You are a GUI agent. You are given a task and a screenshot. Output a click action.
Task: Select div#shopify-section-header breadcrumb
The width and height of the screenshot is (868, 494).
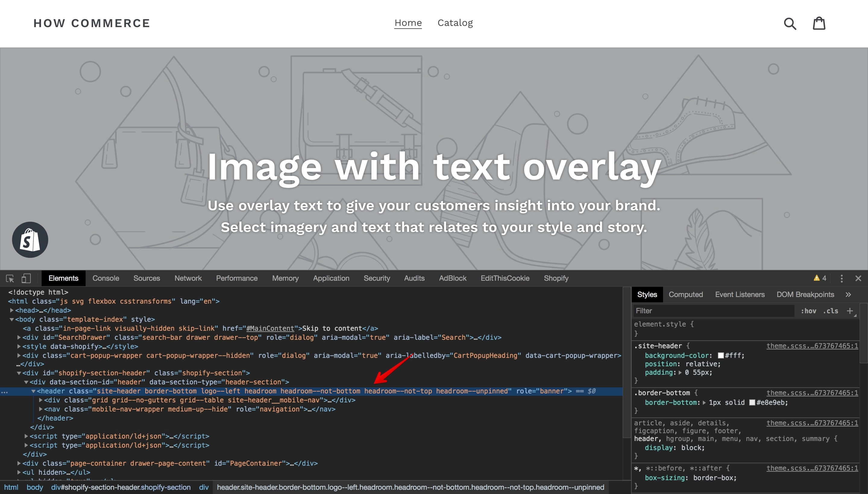121,488
